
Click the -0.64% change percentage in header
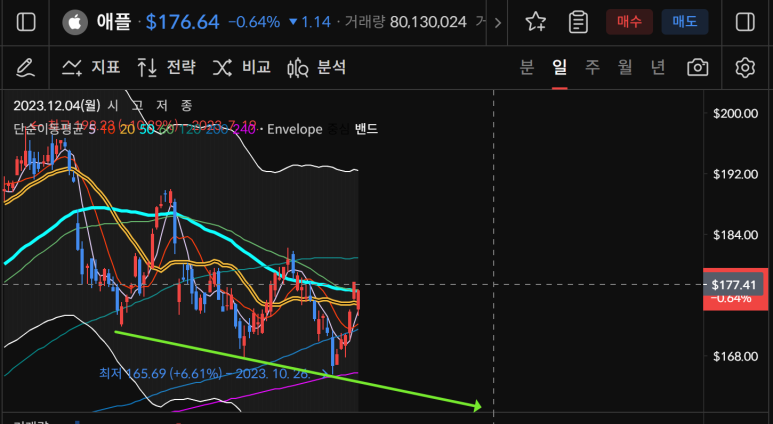[x=254, y=22]
